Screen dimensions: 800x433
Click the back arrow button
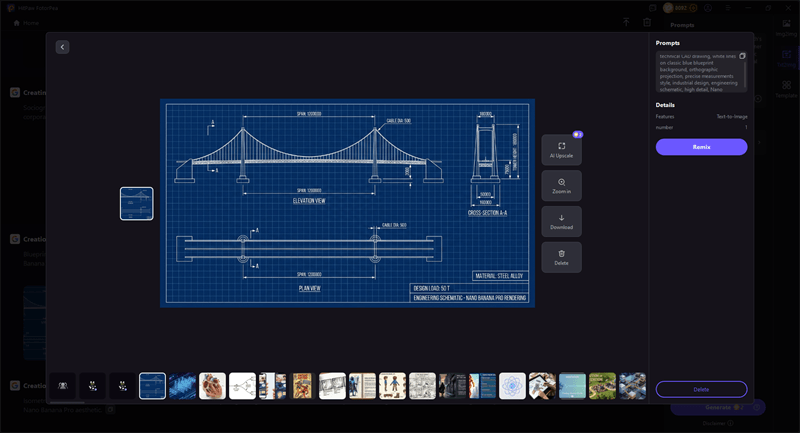tap(62, 47)
